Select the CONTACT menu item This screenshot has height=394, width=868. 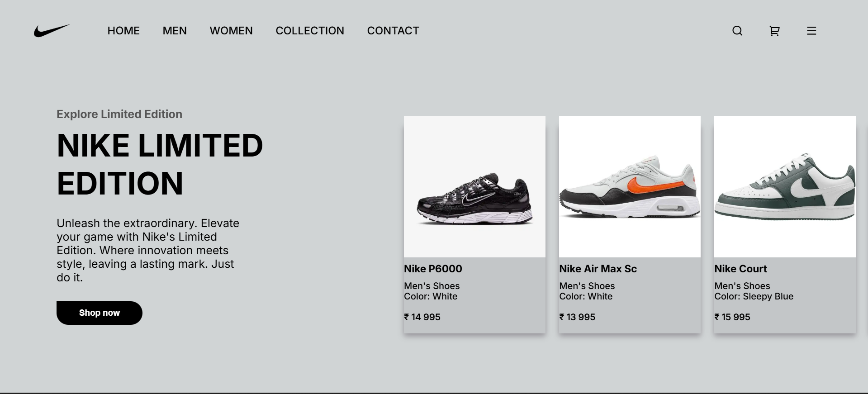[x=393, y=31]
